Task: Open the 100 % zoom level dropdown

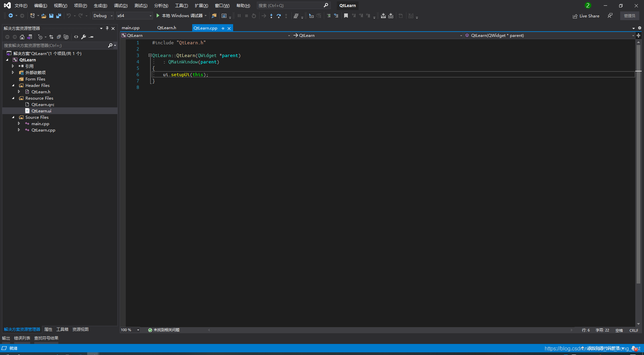Action: click(130, 330)
